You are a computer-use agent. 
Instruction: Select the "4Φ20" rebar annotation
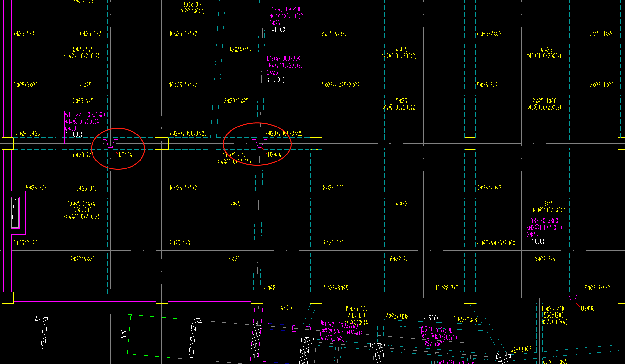(234, 259)
